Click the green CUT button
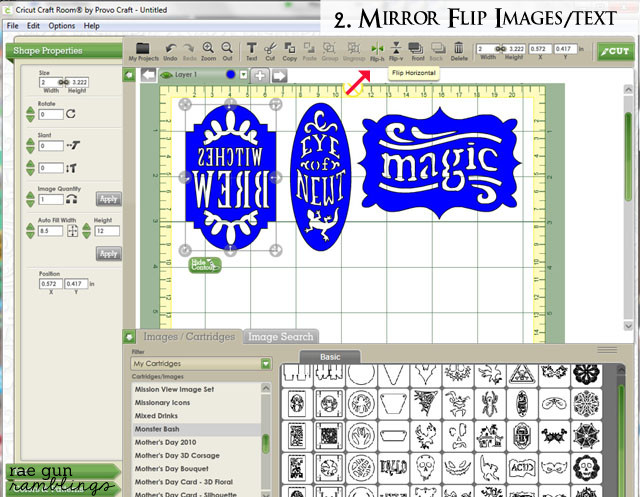Viewport: 640px width, 497px height. point(616,51)
